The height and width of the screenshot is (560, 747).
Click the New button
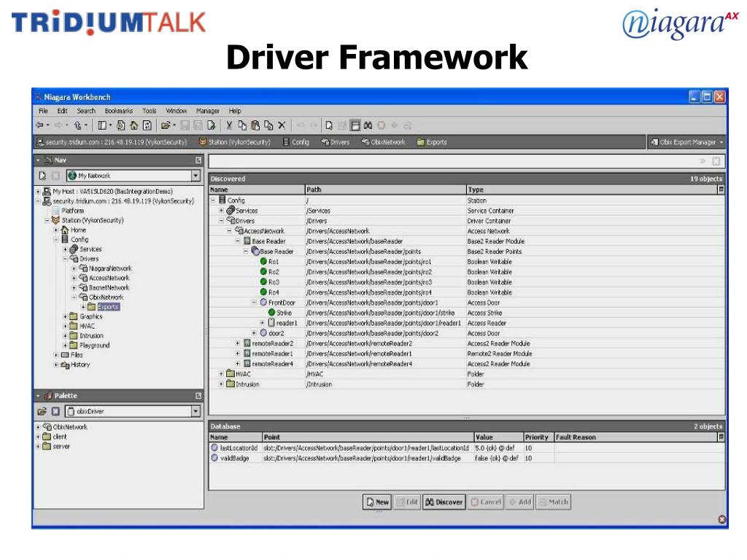[377, 502]
